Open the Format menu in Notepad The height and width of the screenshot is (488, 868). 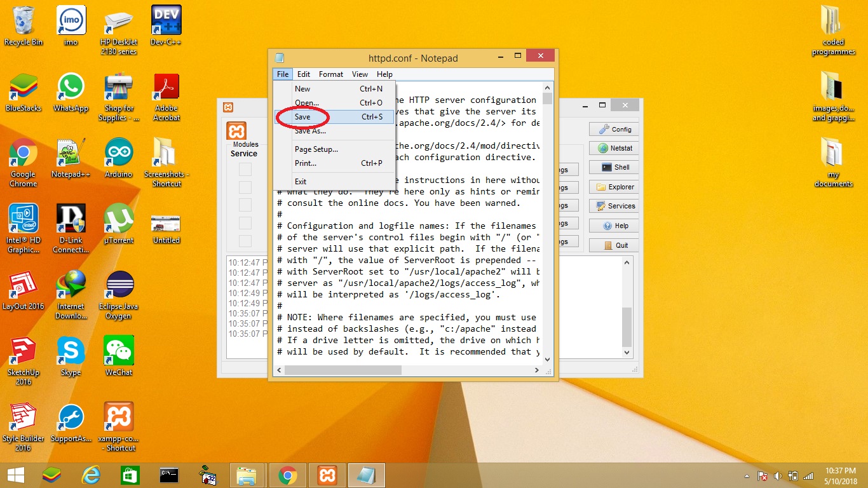(x=331, y=74)
